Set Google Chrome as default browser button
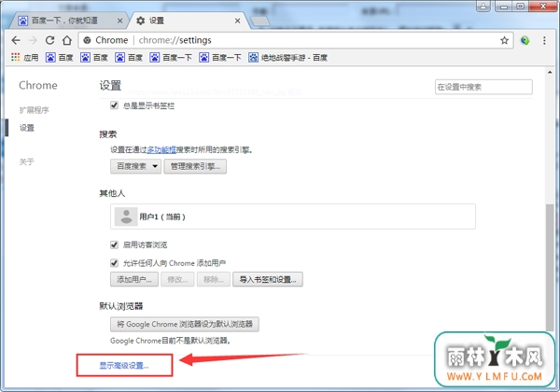Image resolution: width=560 pixels, height=392 pixels. pyautogui.click(x=185, y=324)
